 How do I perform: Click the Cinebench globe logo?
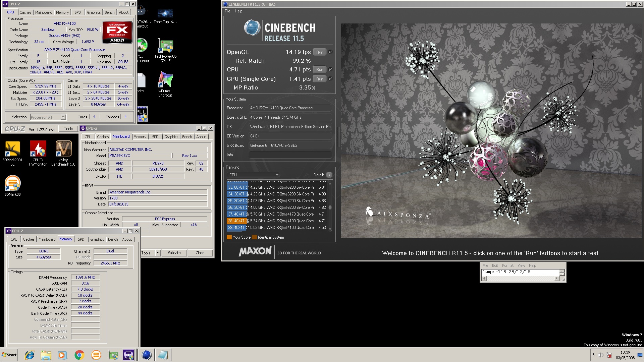tap(252, 28)
